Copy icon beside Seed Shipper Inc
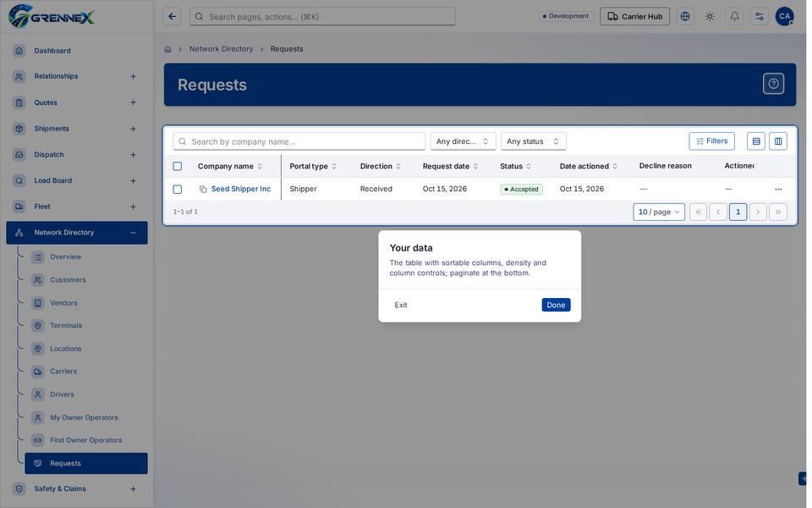Viewport: 812px width, 508px height. tap(203, 189)
